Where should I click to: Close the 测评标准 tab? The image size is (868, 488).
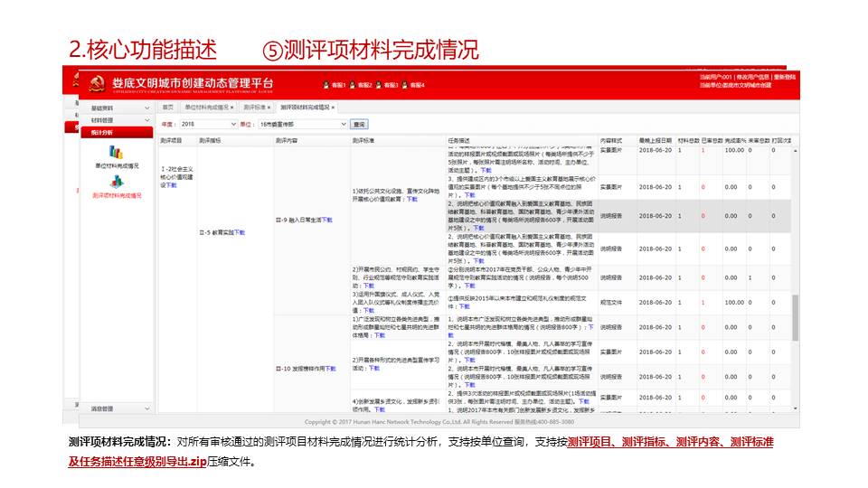coord(269,107)
